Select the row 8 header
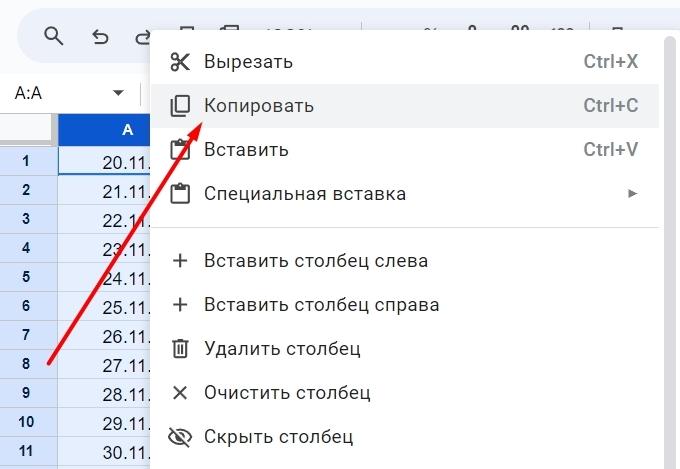 pyautogui.click(x=26, y=364)
